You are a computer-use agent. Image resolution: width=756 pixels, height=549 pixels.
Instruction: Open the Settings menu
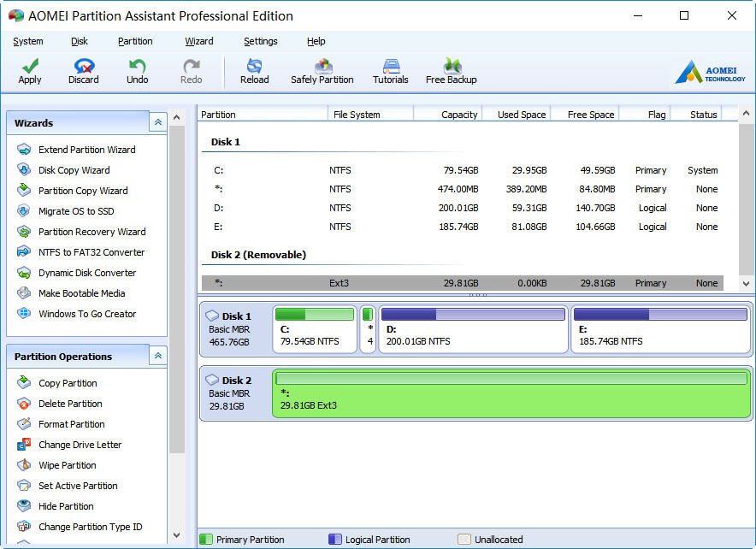coord(260,41)
